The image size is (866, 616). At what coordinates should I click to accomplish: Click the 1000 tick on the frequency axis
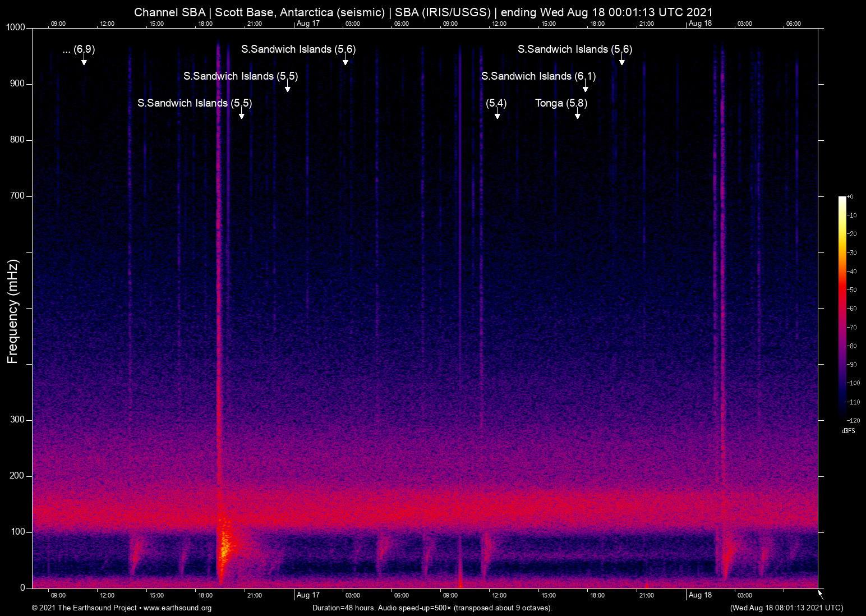click(16, 27)
